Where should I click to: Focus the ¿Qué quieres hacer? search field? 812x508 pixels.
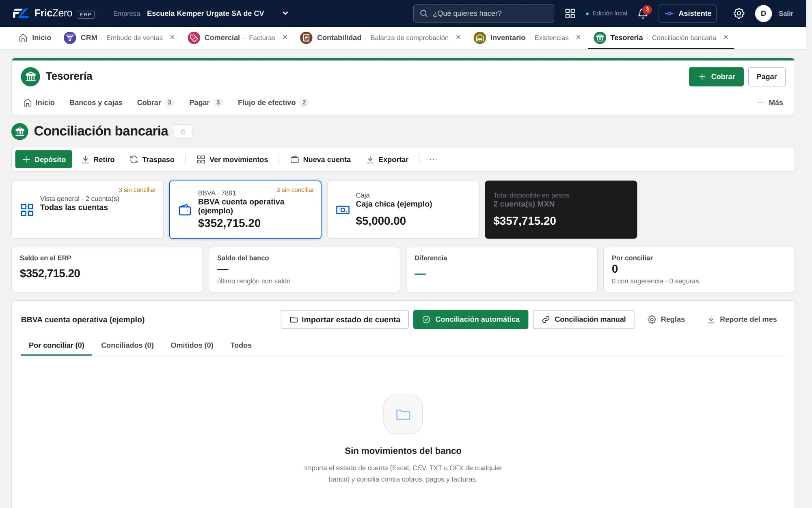[x=484, y=13]
